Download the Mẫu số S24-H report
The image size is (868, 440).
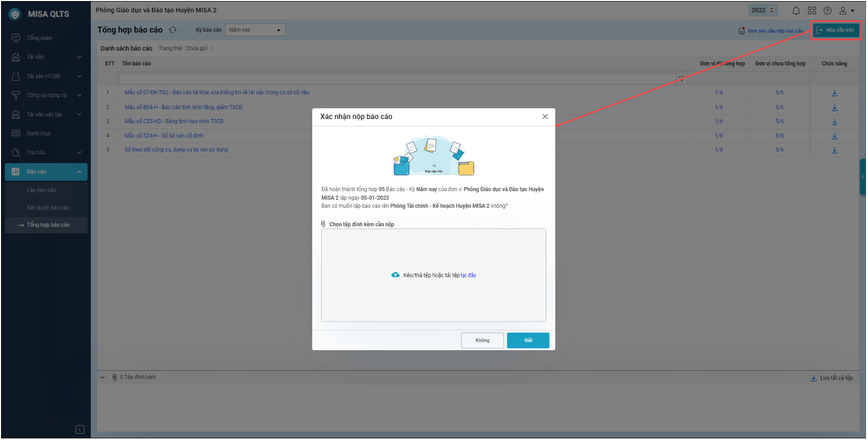pos(835,136)
